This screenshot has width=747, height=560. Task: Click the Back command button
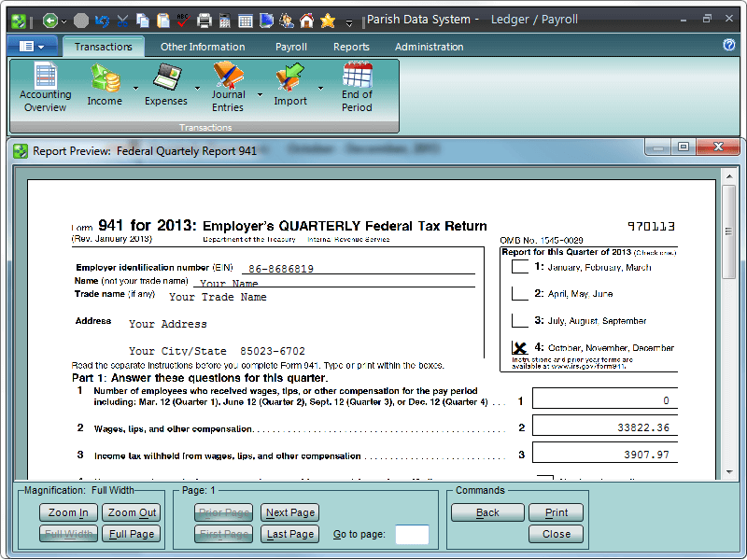click(487, 512)
